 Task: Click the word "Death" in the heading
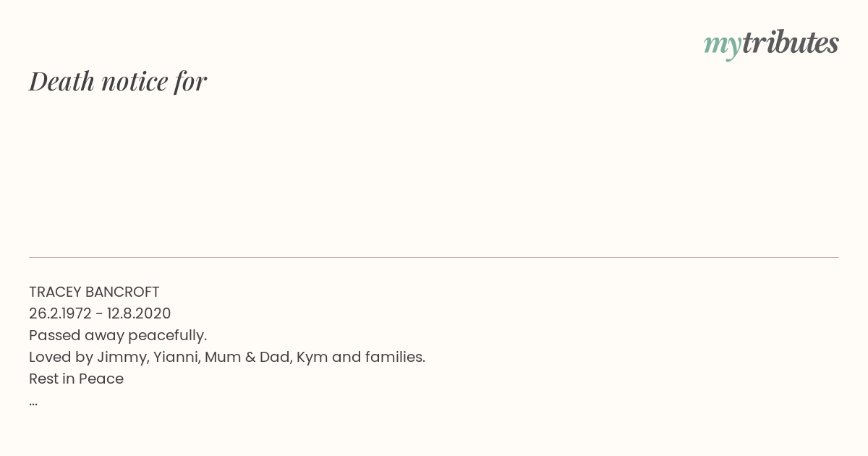click(62, 81)
